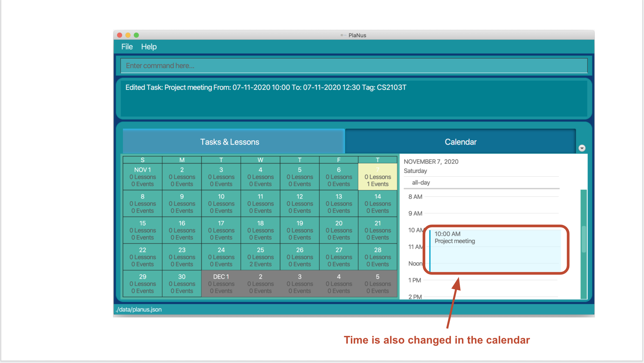Select the November 29 calendar cell
This screenshot has height=363, width=644.
click(143, 283)
